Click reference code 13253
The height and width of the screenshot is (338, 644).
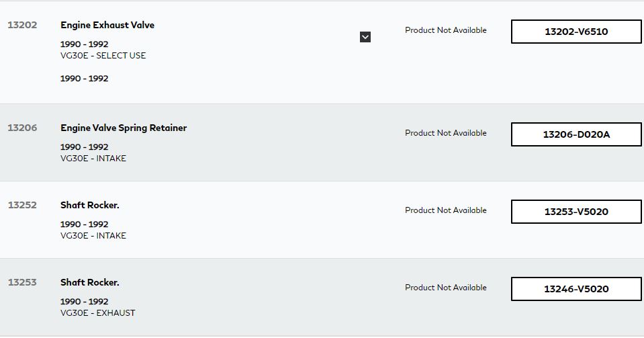pyautogui.click(x=22, y=282)
